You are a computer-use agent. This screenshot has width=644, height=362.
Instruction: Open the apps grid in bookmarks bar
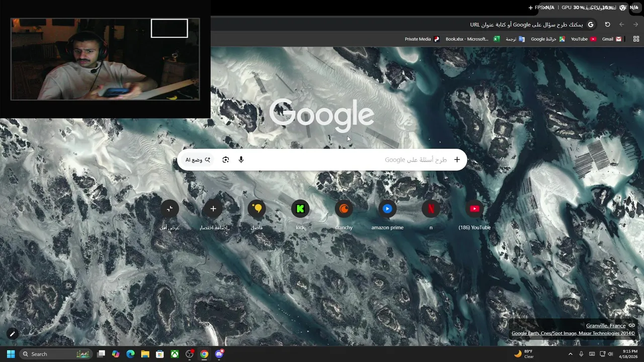[x=636, y=39]
